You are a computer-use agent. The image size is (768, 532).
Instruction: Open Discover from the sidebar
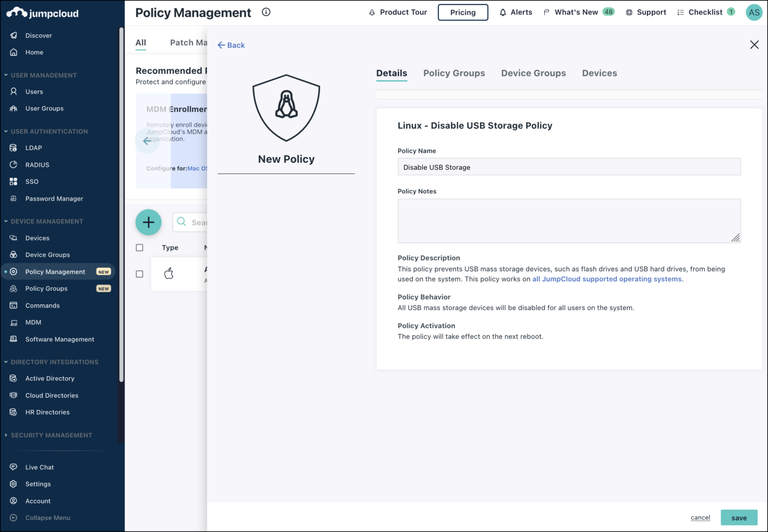click(x=39, y=35)
